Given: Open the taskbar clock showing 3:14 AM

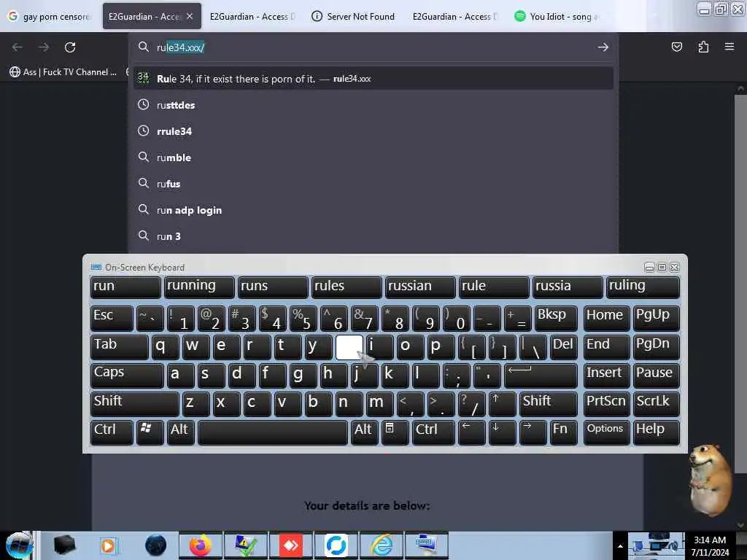Looking at the screenshot, I should point(710,545).
